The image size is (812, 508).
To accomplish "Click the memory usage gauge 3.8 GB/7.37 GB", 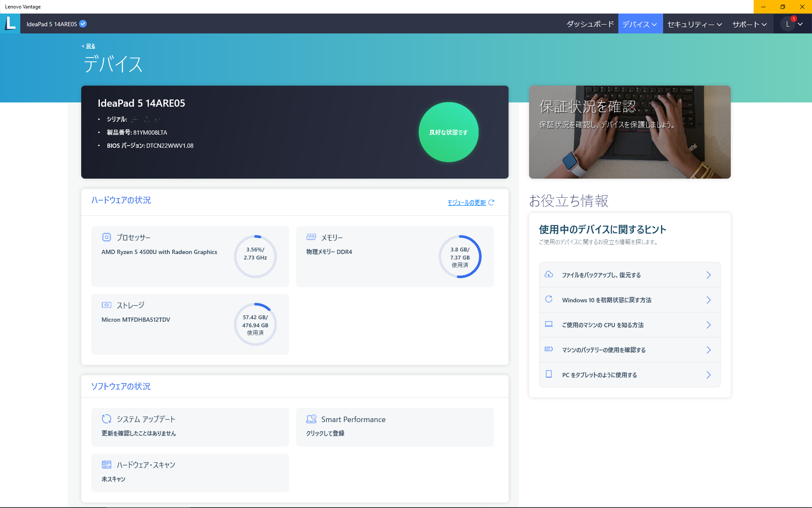I will pos(460,257).
